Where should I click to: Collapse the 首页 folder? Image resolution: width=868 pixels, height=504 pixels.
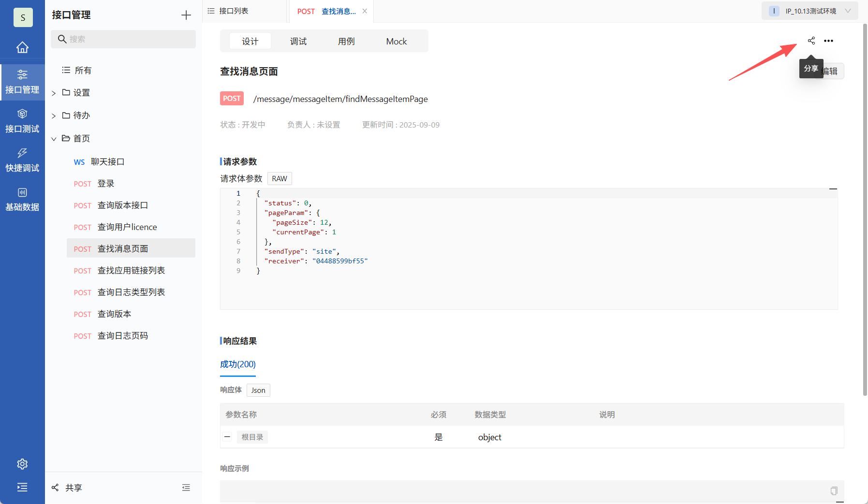coord(54,139)
